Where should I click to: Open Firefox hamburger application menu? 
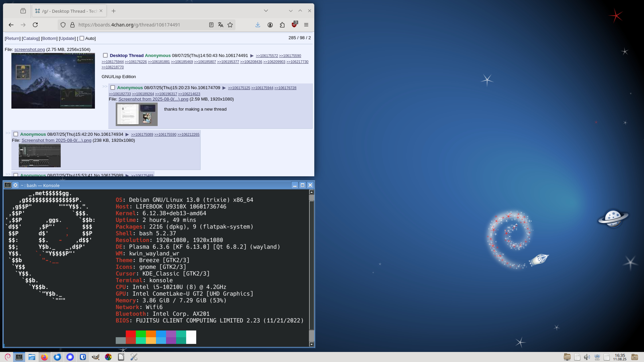click(x=306, y=25)
